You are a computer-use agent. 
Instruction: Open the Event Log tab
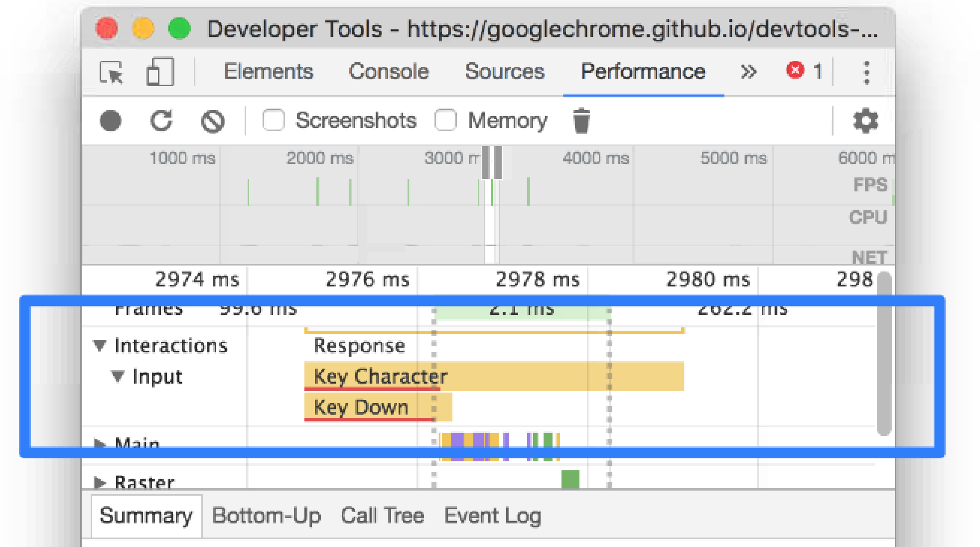tap(492, 516)
